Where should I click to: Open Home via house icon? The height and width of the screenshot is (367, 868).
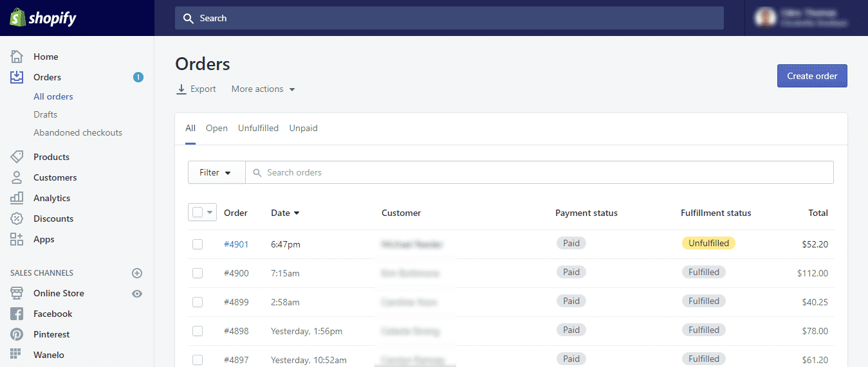[17, 57]
